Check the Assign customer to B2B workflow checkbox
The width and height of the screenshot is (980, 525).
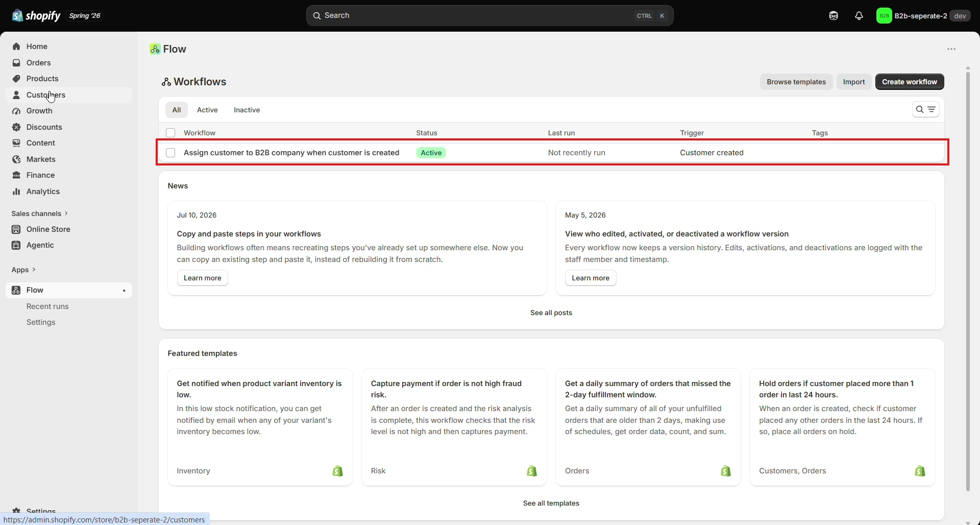pyautogui.click(x=170, y=153)
